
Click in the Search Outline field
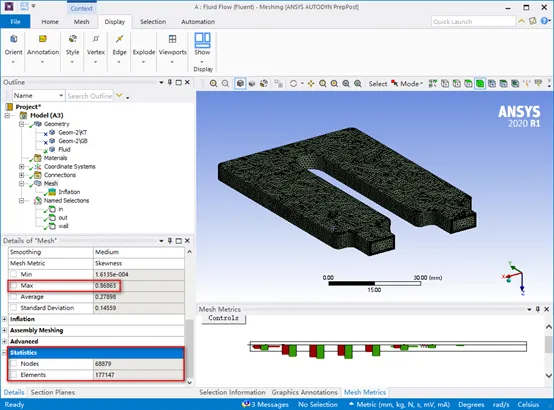tap(90, 96)
